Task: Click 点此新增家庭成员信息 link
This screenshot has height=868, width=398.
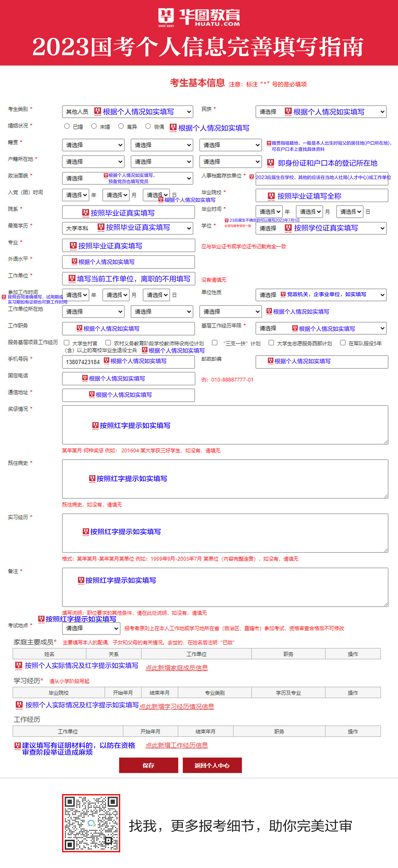Action: (x=177, y=668)
